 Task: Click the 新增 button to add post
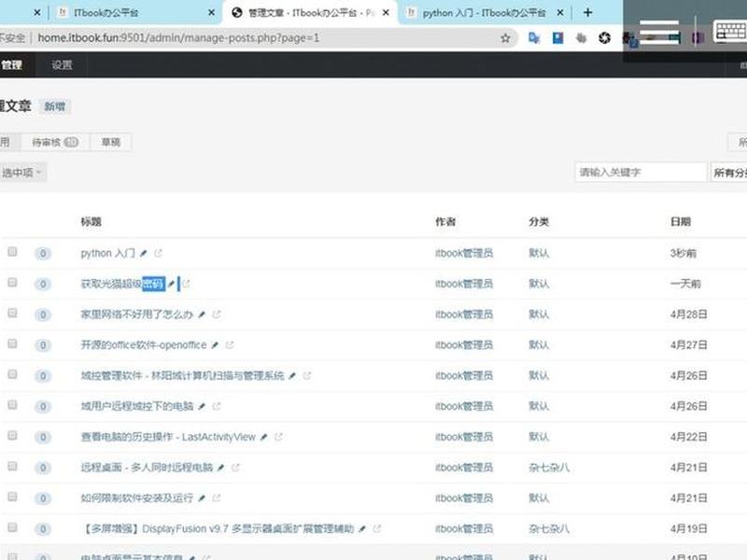55,106
